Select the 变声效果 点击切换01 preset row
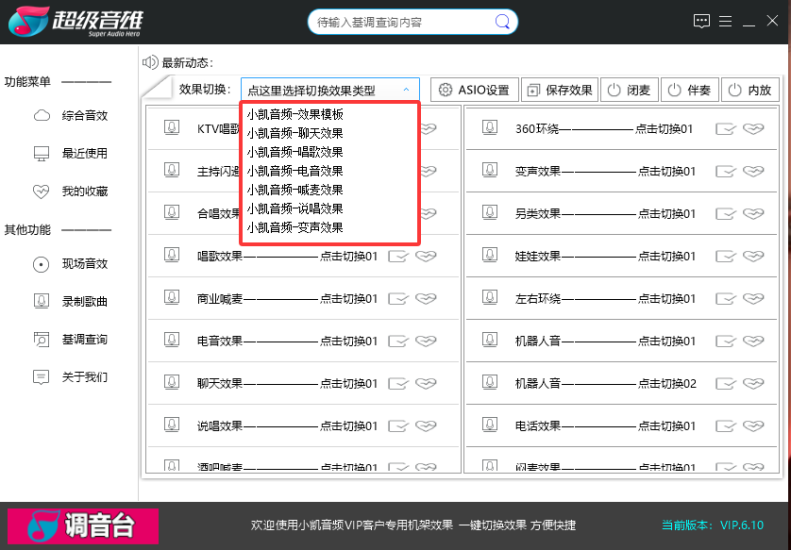Image resolution: width=791 pixels, height=550 pixels. (622, 171)
